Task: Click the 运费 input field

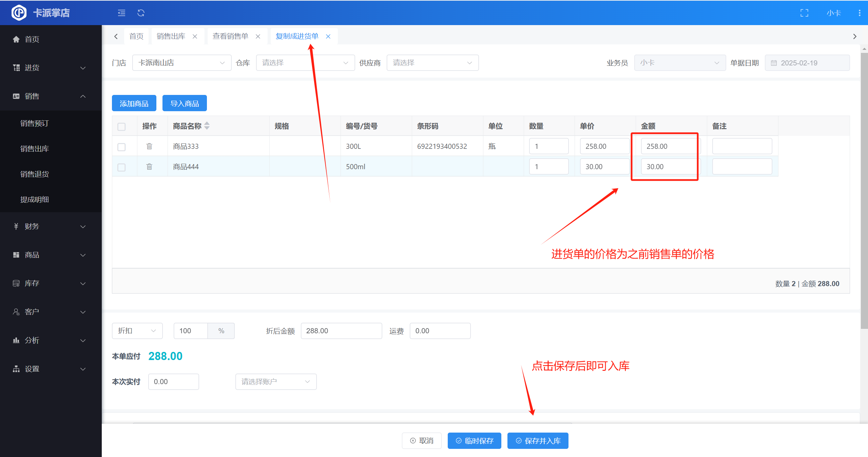Action: [x=440, y=331]
